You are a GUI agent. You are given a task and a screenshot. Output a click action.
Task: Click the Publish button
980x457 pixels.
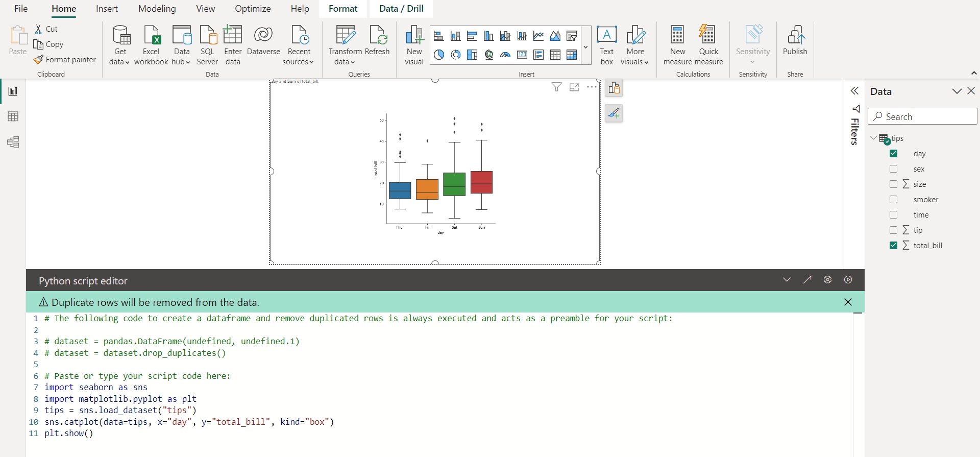(x=795, y=41)
